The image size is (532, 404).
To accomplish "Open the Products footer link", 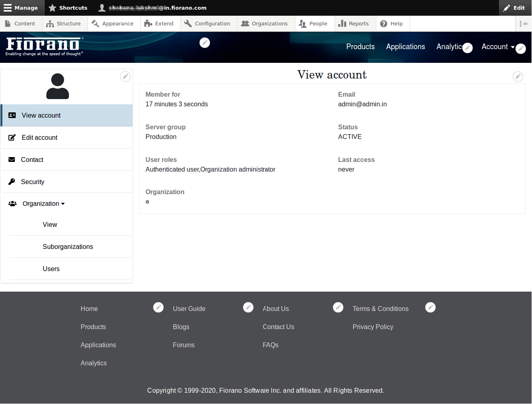I will pos(93,327).
